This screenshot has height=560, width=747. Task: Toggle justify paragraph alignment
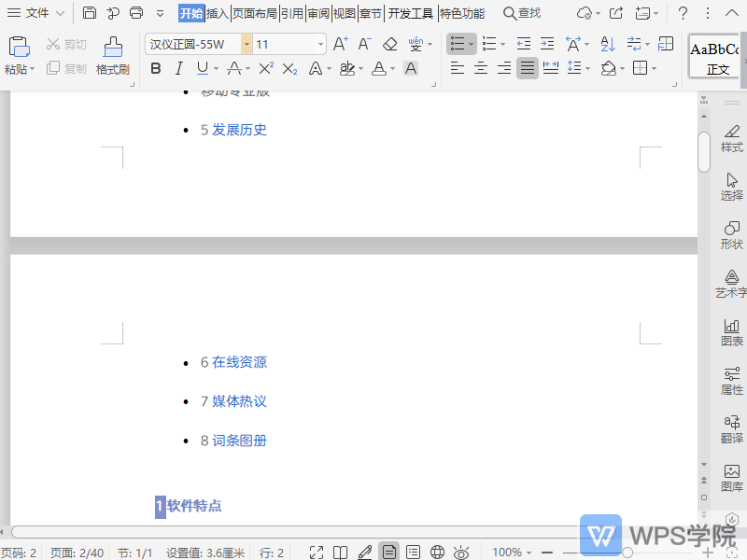tap(528, 68)
